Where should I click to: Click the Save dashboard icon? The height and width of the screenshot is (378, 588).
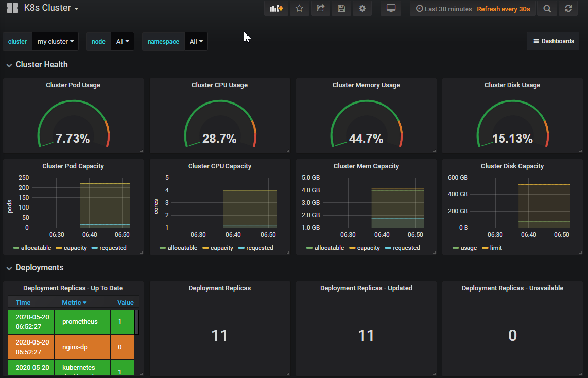click(341, 8)
